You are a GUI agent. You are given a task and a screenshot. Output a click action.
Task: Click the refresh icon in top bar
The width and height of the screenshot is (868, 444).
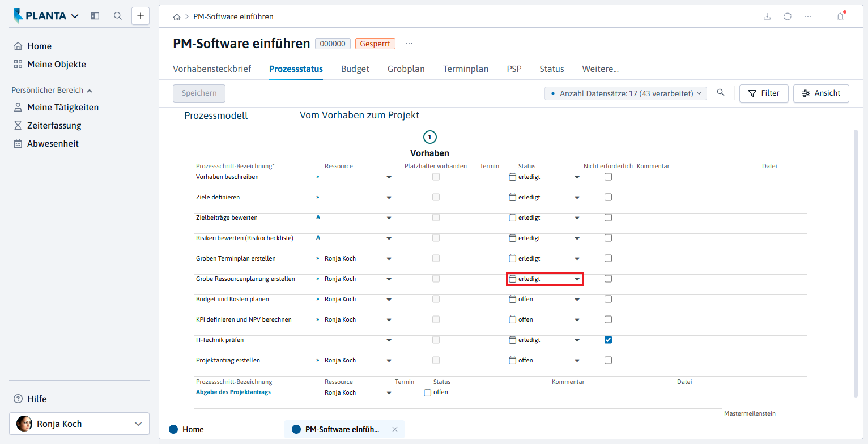tap(788, 16)
